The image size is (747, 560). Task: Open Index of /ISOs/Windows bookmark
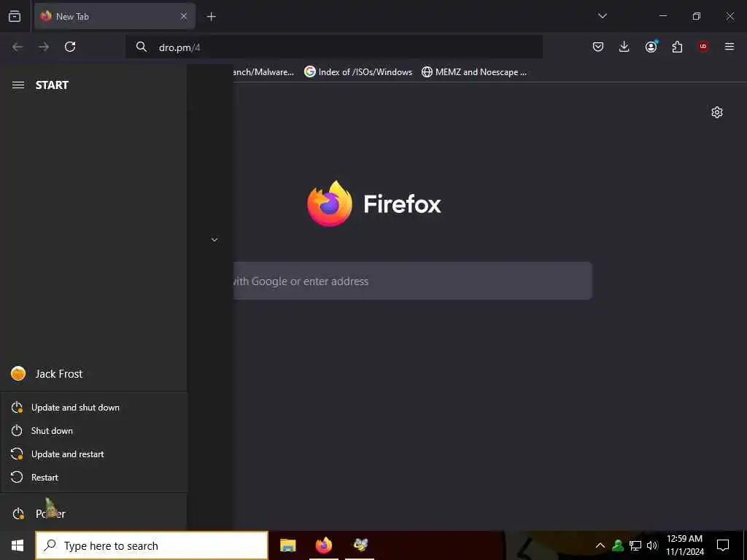(x=358, y=72)
